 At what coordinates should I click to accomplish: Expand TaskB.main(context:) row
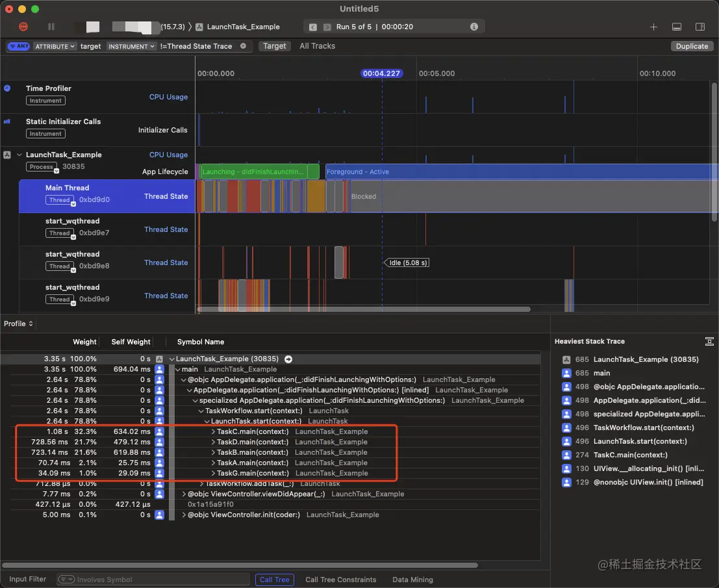[x=213, y=452]
